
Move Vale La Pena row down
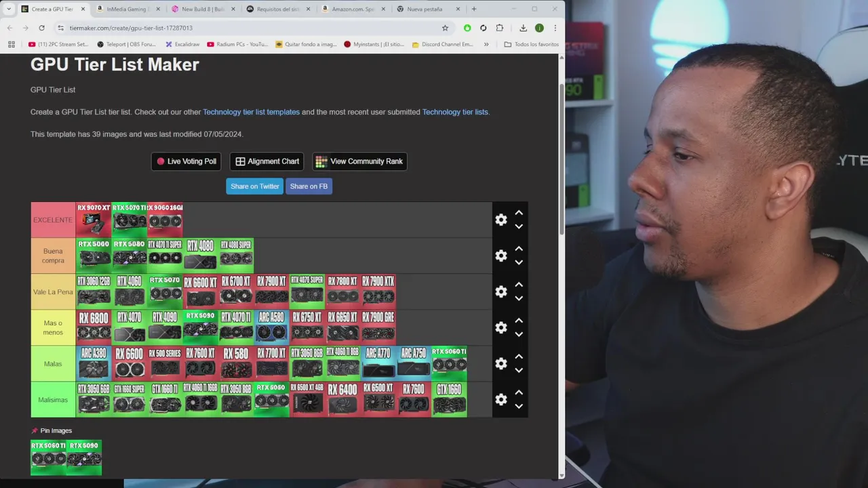pyautogui.click(x=519, y=298)
